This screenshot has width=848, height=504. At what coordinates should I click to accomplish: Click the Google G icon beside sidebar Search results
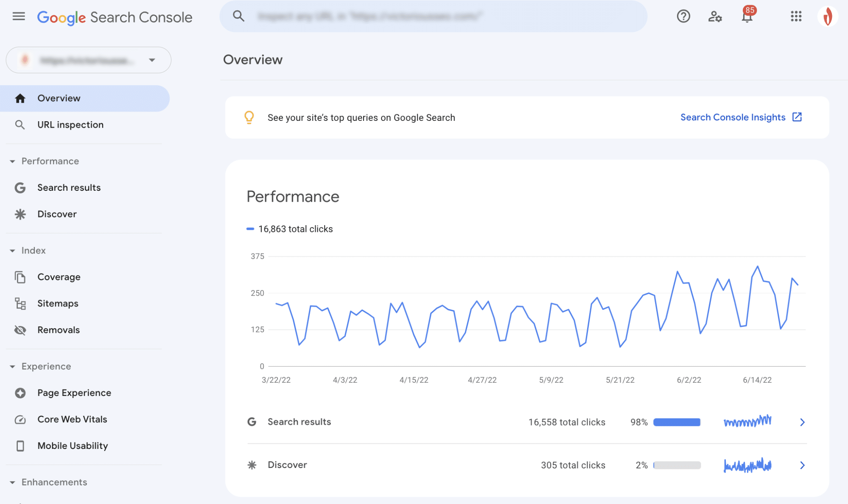tap(20, 188)
